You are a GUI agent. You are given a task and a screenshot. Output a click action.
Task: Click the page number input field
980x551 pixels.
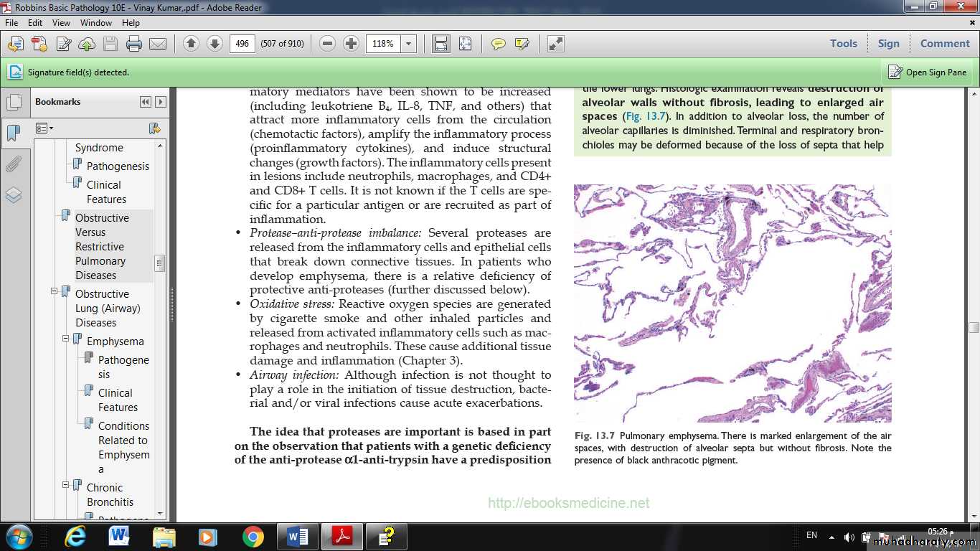[242, 44]
